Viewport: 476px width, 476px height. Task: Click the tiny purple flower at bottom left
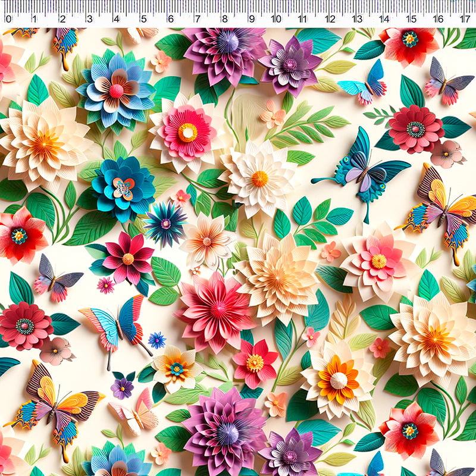coord(122,388)
